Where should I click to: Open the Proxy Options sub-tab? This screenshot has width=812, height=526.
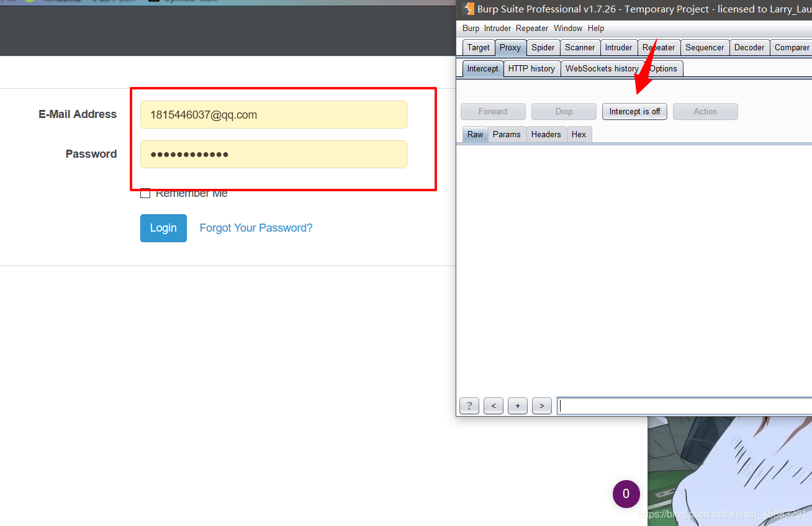point(663,68)
